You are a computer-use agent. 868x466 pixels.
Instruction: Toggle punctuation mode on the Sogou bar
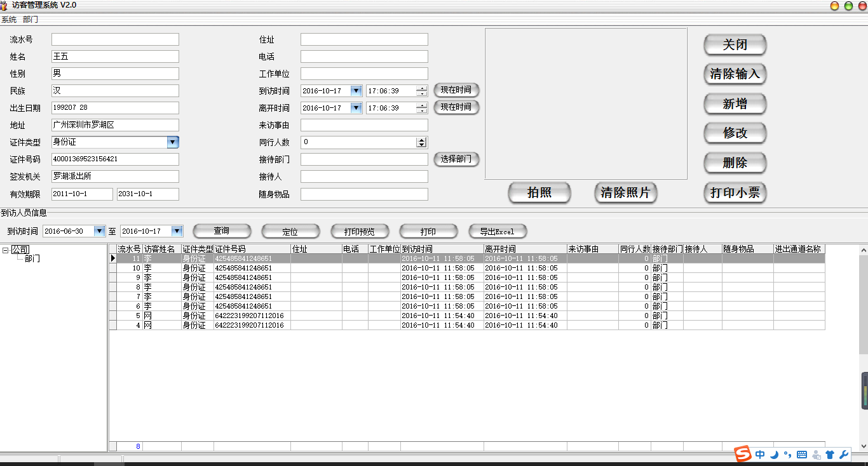[x=787, y=455]
